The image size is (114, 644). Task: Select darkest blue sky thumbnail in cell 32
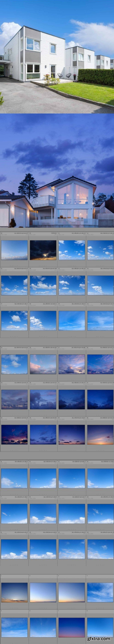[101, 400]
